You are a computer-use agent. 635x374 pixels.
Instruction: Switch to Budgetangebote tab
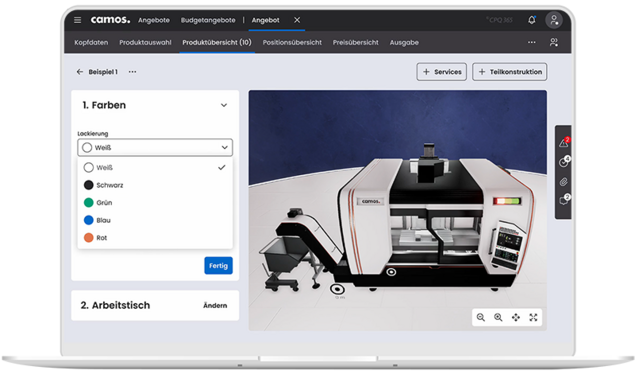(208, 20)
